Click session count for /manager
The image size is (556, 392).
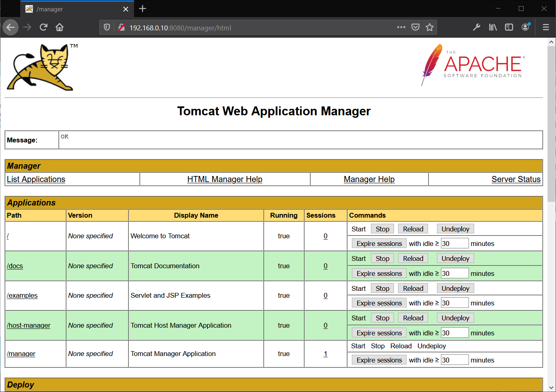tap(326, 354)
